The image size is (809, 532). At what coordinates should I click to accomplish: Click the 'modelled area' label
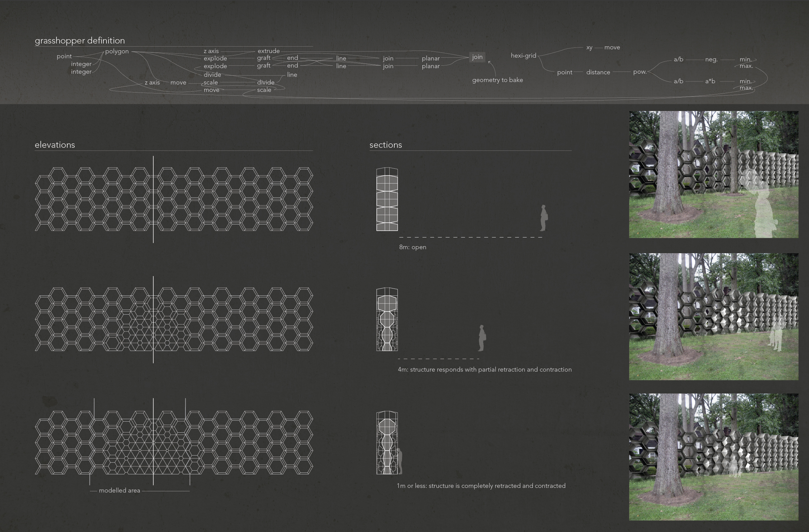(119, 491)
